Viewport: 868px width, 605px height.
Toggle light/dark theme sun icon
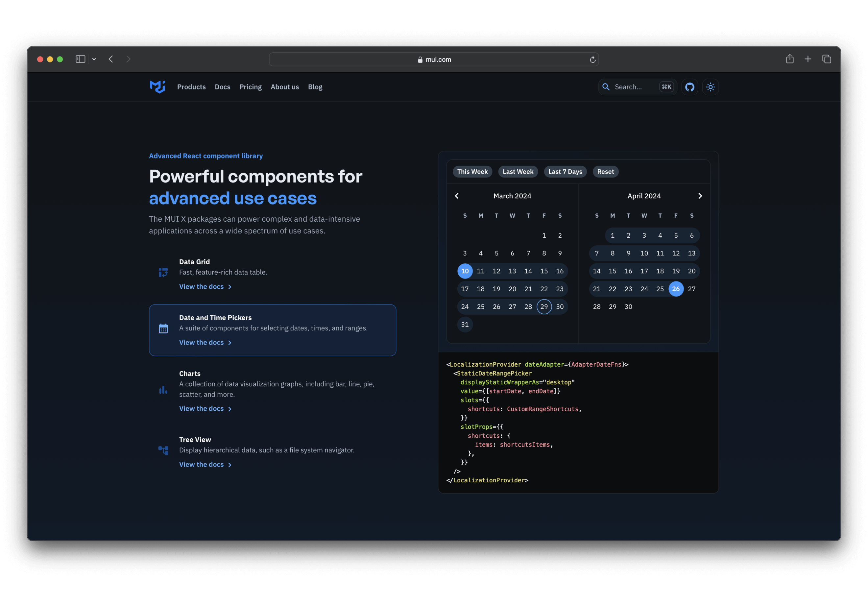coord(711,87)
